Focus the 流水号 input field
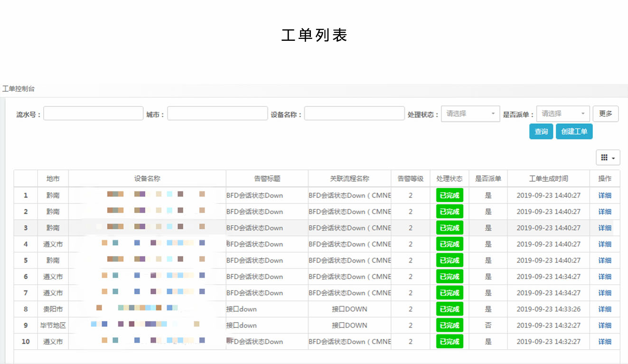Viewport: 628px width, 364px height. pos(93,113)
